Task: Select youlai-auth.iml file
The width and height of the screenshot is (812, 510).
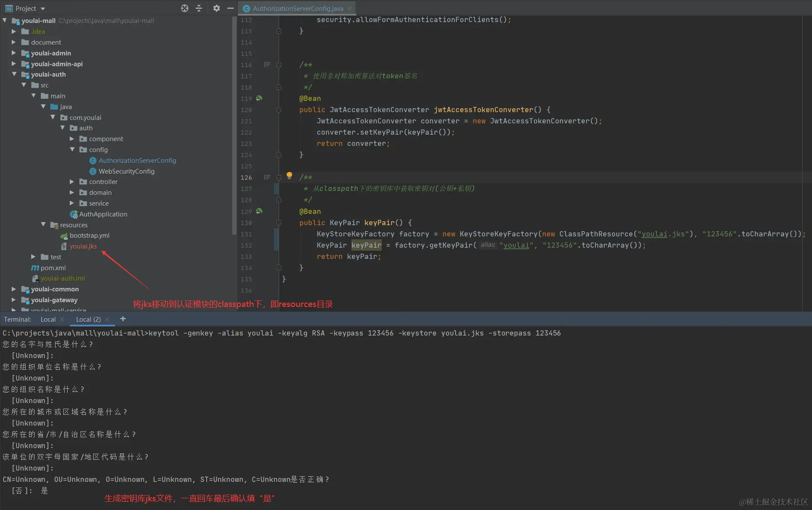Action: (x=62, y=278)
